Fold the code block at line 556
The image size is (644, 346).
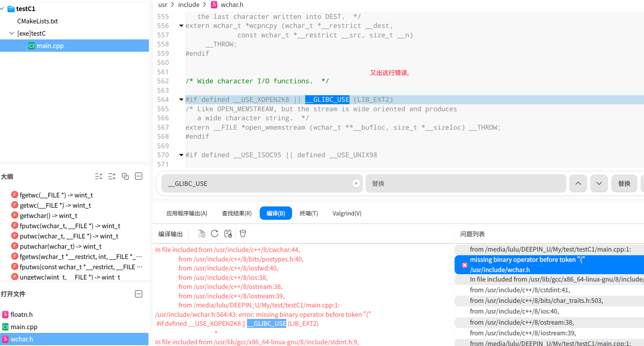tap(181, 26)
